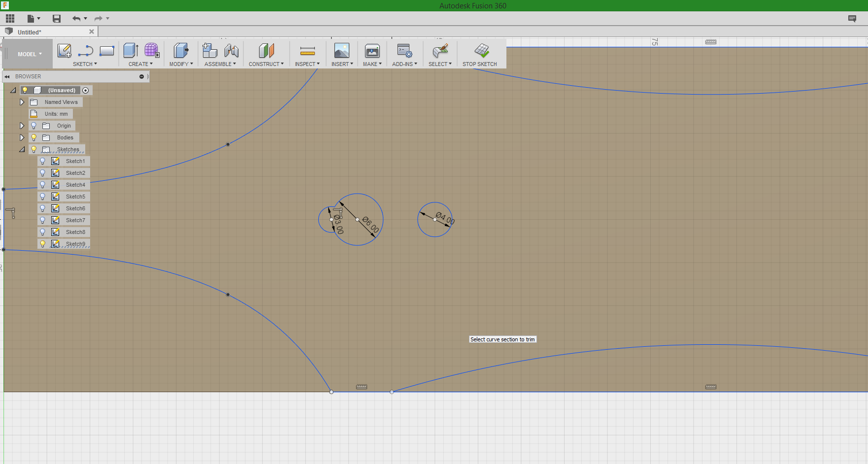The width and height of the screenshot is (868, 464).
Task: Open the File menu icon
Action: point(31,19)
